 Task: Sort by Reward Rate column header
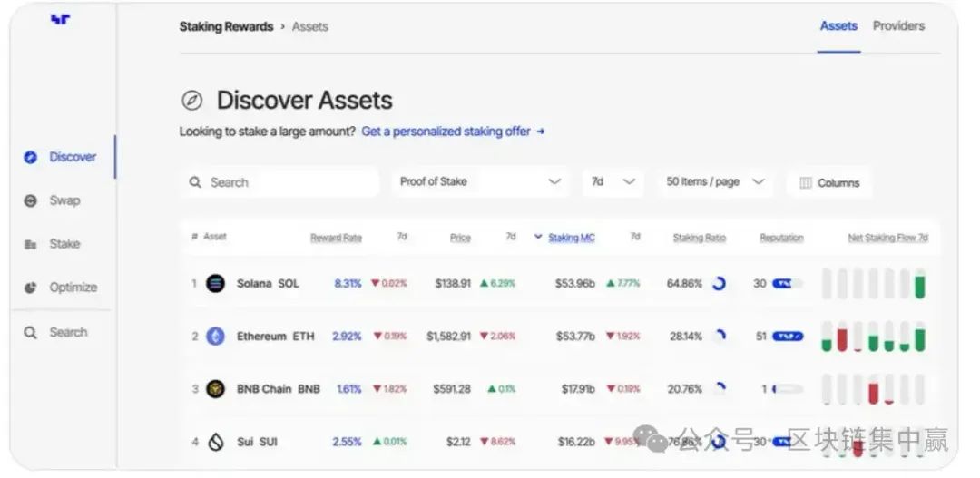(x=337, y=238)
